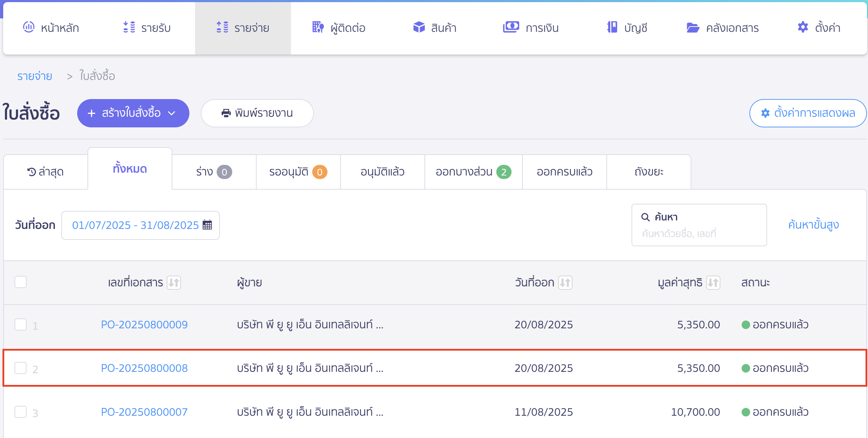
Task: Open document PO-20250800007
Action: click(x=144, y=412)
